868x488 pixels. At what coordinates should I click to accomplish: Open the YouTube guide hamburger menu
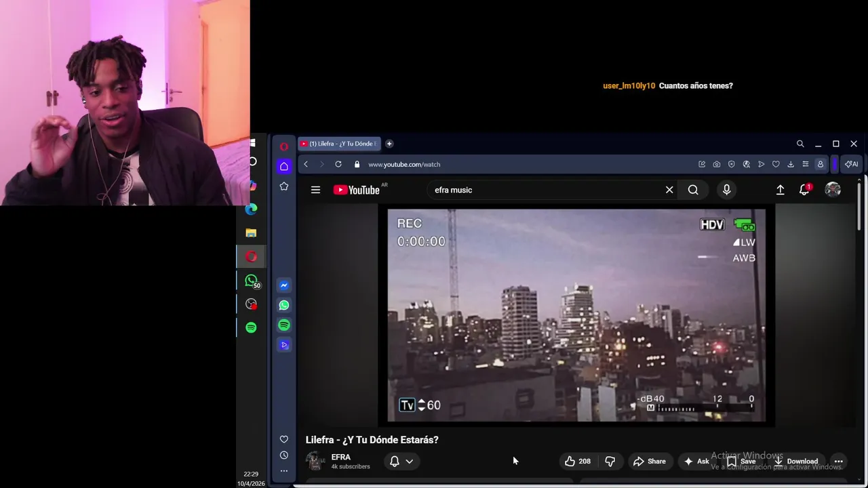point(315,190)
